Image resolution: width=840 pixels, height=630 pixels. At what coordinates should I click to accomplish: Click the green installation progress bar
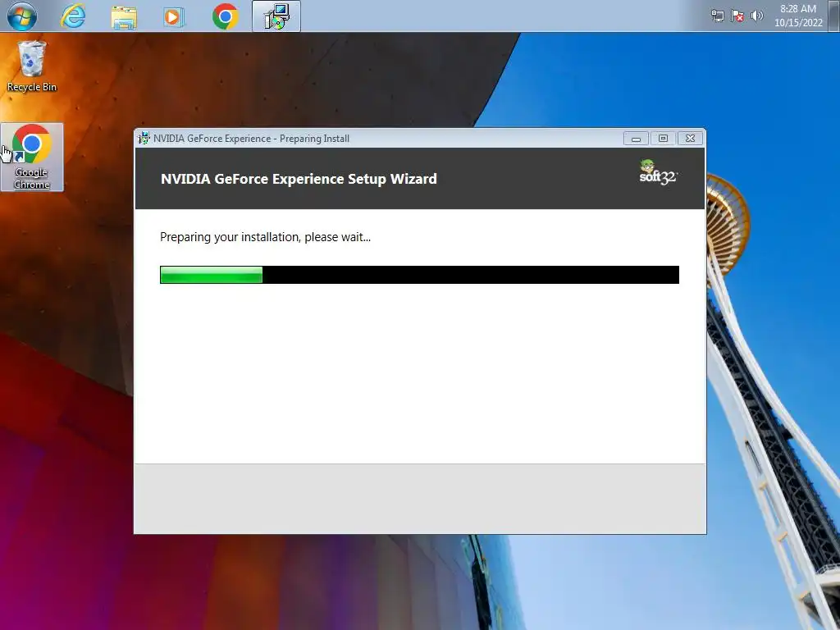tap(419, 275)
